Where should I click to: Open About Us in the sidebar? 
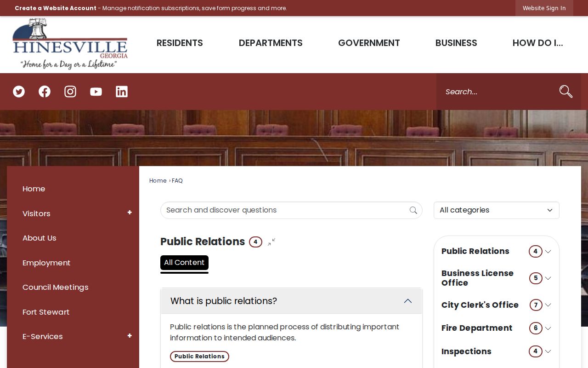40,238
